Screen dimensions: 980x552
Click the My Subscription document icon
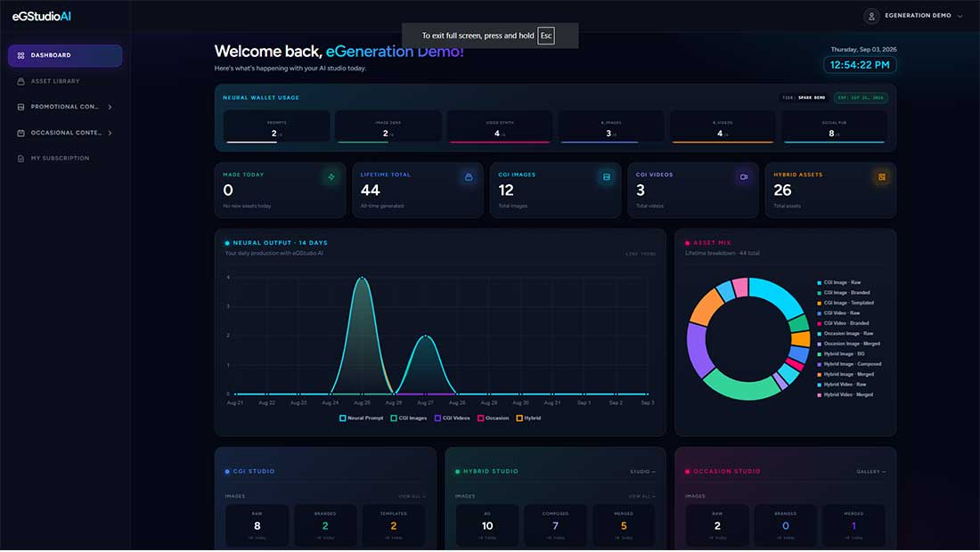(x=20, y=158)
